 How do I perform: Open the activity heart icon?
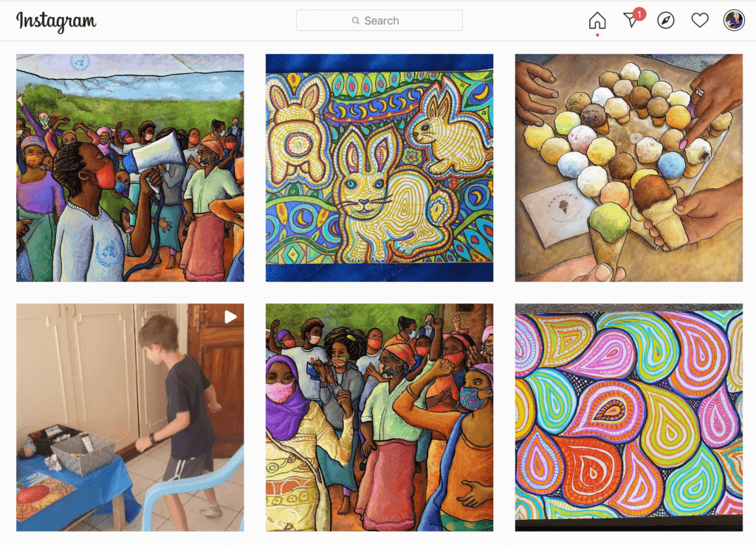[700, 20]
